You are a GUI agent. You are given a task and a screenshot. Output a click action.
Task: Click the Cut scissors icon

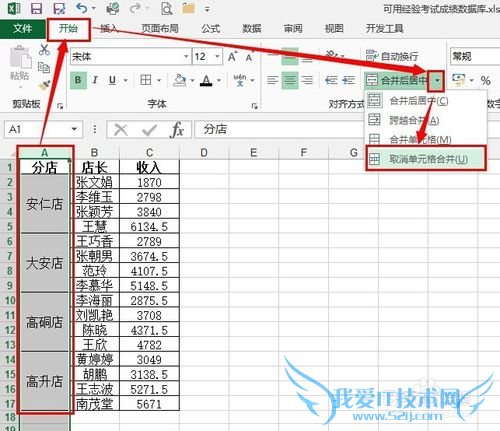click(44, 50)
